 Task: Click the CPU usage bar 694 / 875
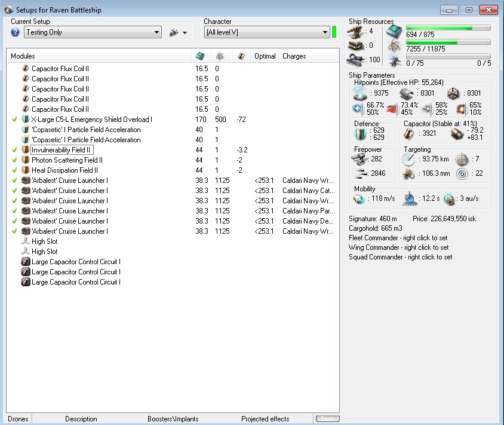coord(448,27)
